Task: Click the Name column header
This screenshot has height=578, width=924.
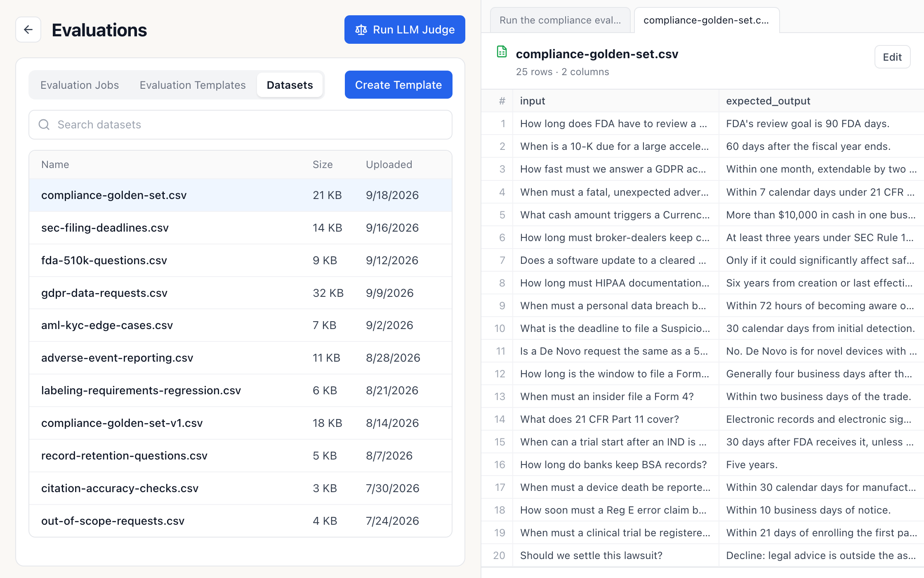Action: click(x=55, y=165)
